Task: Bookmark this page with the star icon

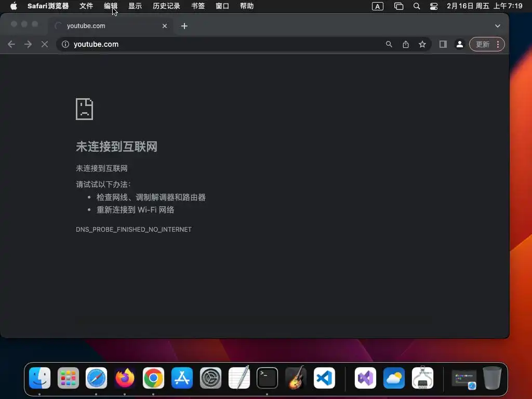Action: tap(422, 45)
